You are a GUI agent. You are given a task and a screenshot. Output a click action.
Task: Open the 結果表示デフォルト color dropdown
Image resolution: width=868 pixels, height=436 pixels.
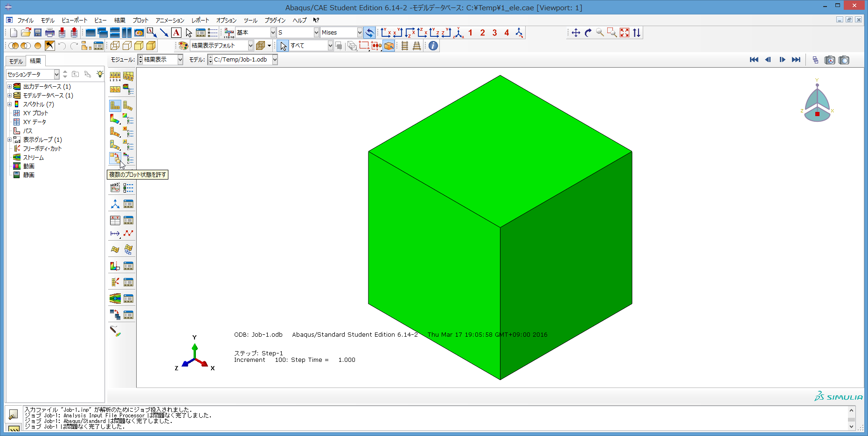coord(222,46)
